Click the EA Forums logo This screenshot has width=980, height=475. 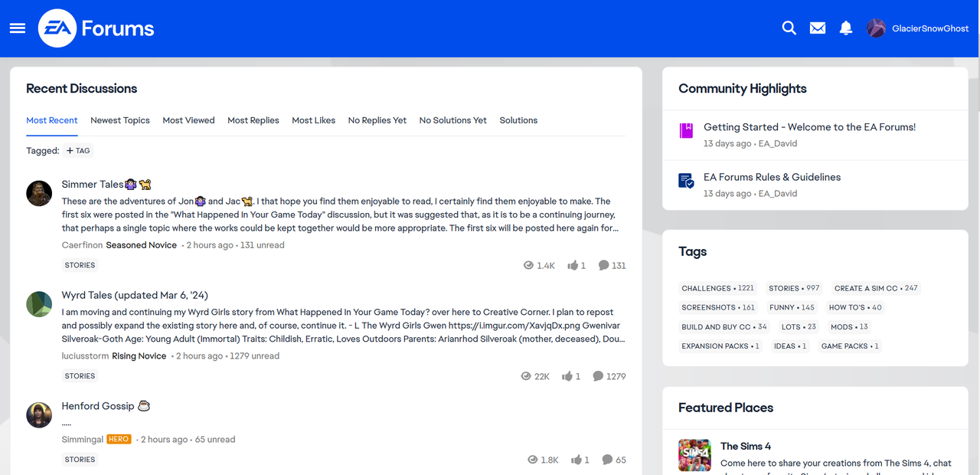point(96,28)
